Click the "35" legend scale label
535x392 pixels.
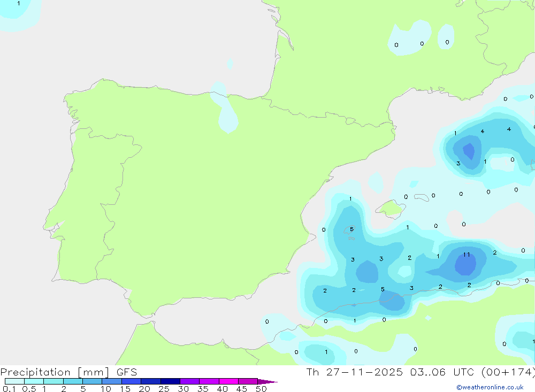(203, 389)
